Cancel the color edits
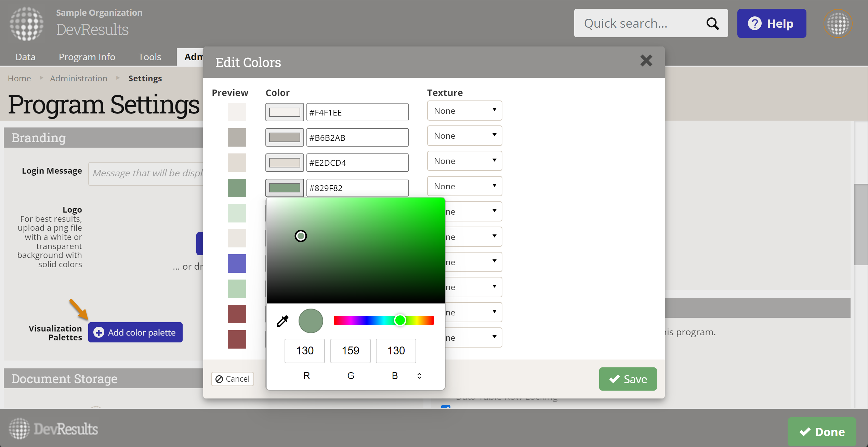868x447 pixels. pos(233,379)
